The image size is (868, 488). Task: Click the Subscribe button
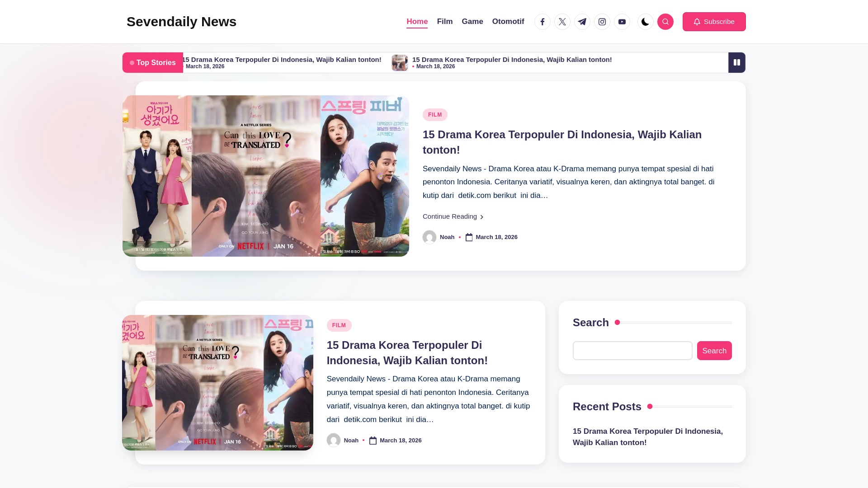(714, 22)
